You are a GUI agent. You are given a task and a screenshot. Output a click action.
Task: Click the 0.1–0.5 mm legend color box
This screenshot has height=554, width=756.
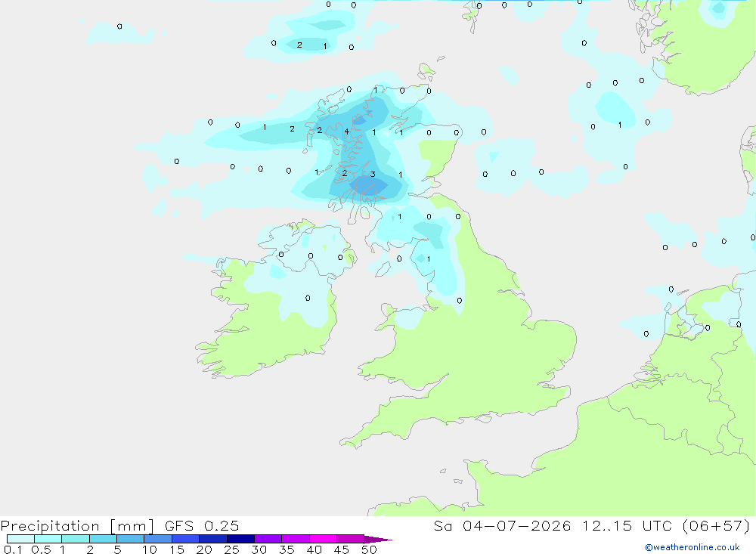[x=20, y=539]
